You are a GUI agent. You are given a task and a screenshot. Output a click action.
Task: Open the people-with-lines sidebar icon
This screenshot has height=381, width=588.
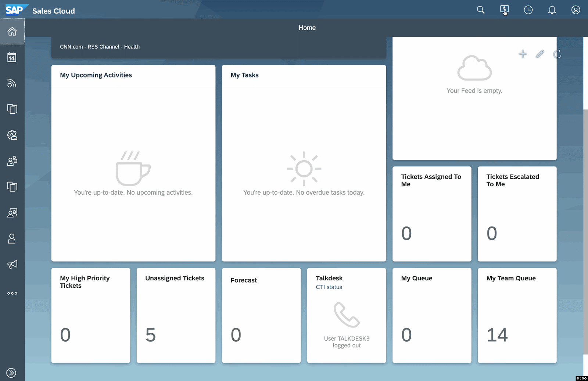click(x=12, y=161)
